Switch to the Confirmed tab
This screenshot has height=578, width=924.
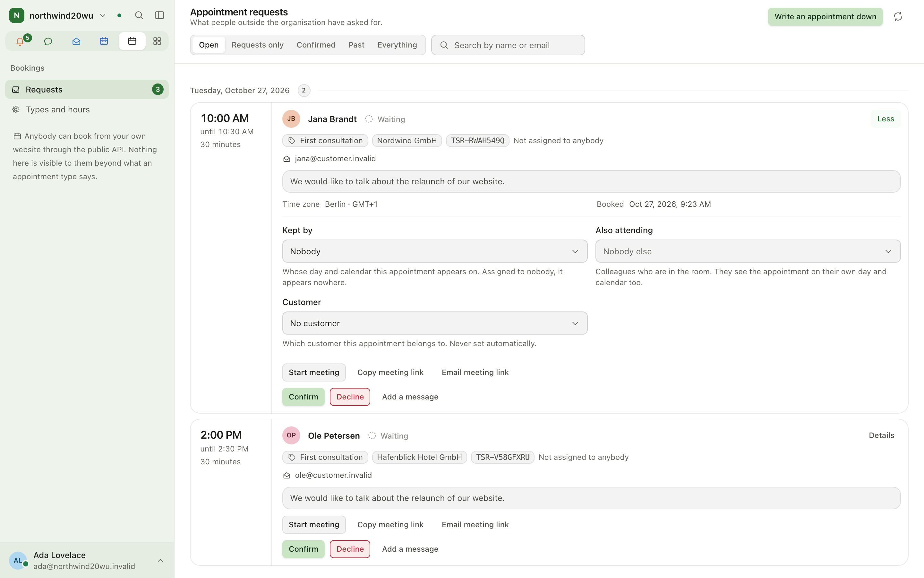tap(316, 45)
